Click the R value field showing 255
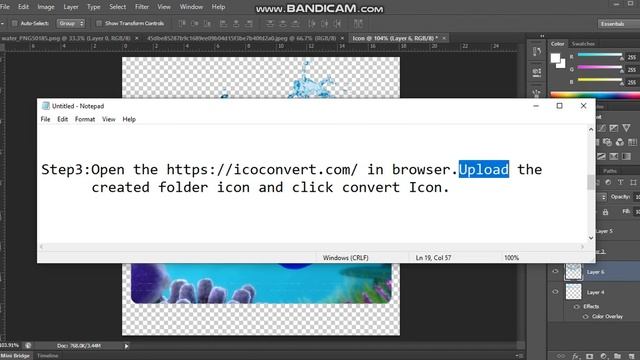This screenshot has height=360, width=640. [x=632, y=57]
